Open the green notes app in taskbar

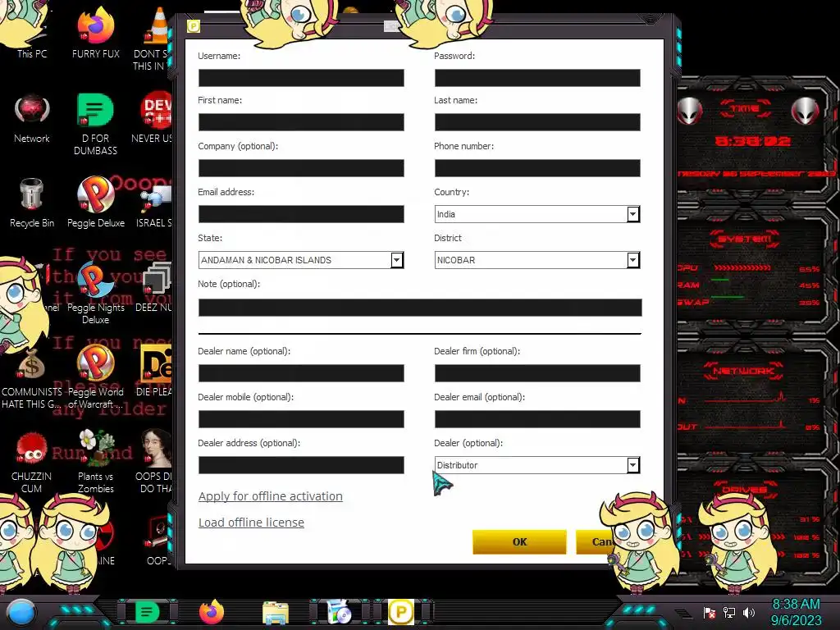tap(148, 612)
